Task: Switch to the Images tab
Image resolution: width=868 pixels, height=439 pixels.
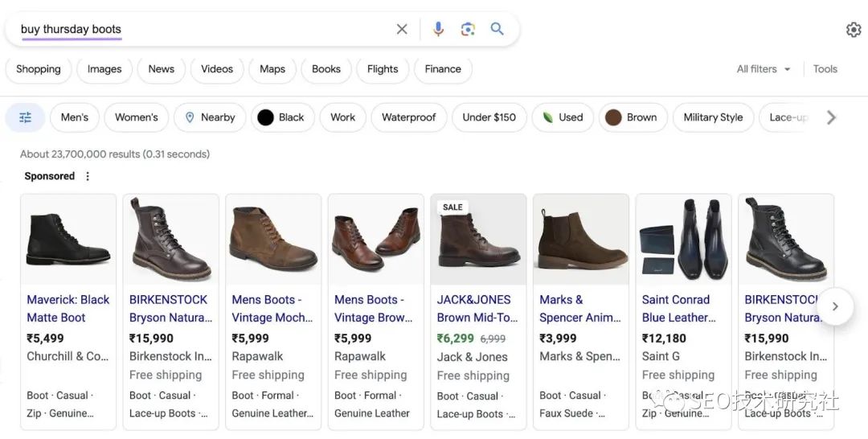Action: [104, 69]
